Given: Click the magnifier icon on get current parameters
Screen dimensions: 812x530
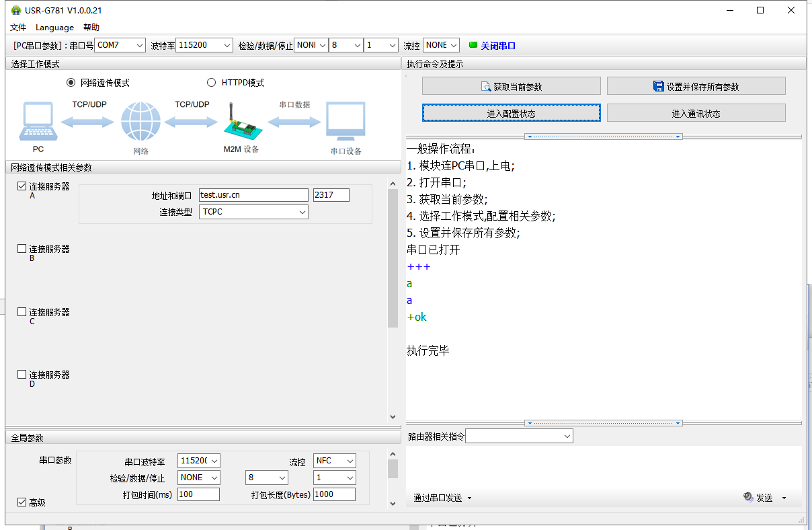Looking at the screenshot, I should pos(486,86).
